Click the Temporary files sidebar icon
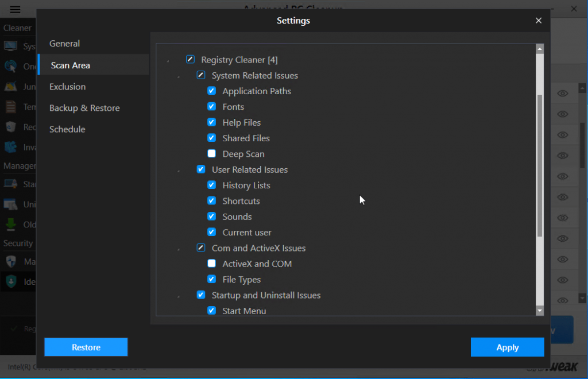588x379 pixels. click(x=10, y=106)
